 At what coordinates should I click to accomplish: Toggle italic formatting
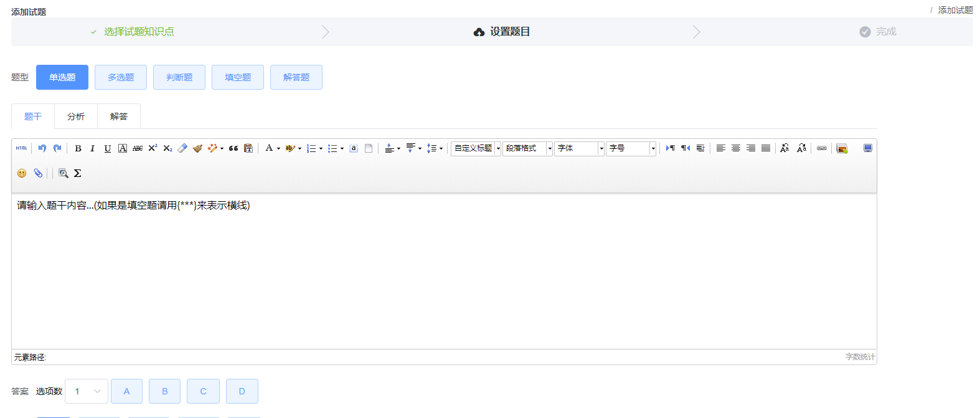click(x=93, y=148)
